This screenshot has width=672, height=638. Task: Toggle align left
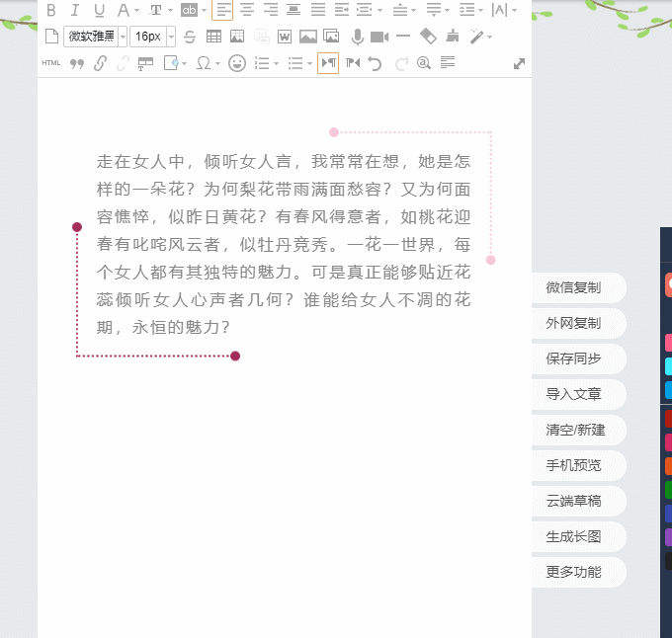click(x=222, y=10)
